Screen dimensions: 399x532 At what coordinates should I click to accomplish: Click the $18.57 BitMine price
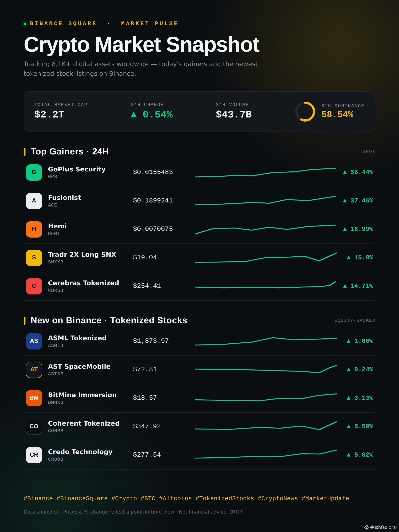145,398
